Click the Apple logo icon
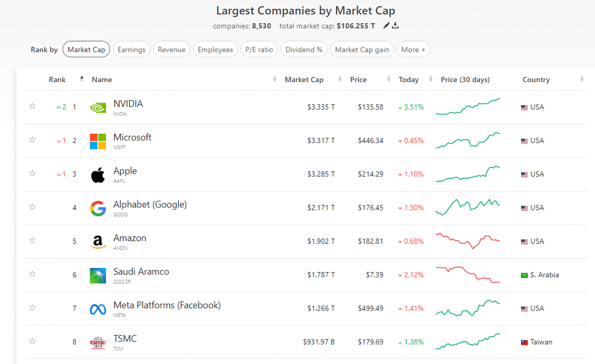The width and height of the screenshot is (595, 364). [98, 175]
